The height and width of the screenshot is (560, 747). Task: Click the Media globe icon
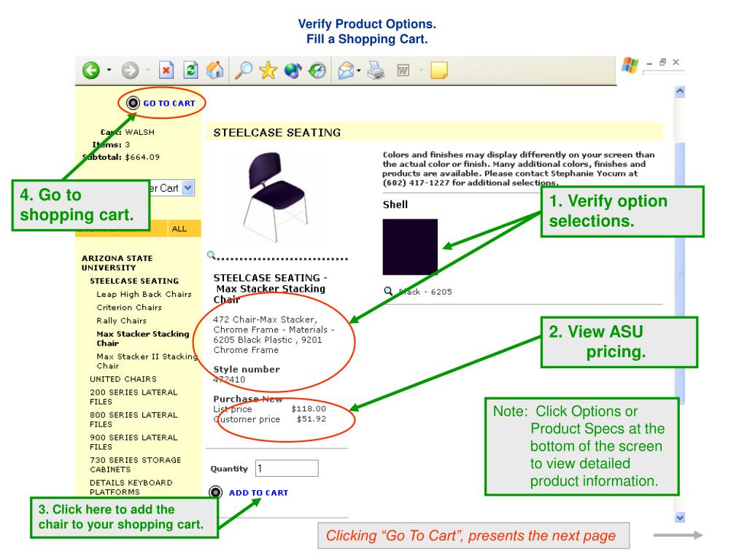(293, 71)
